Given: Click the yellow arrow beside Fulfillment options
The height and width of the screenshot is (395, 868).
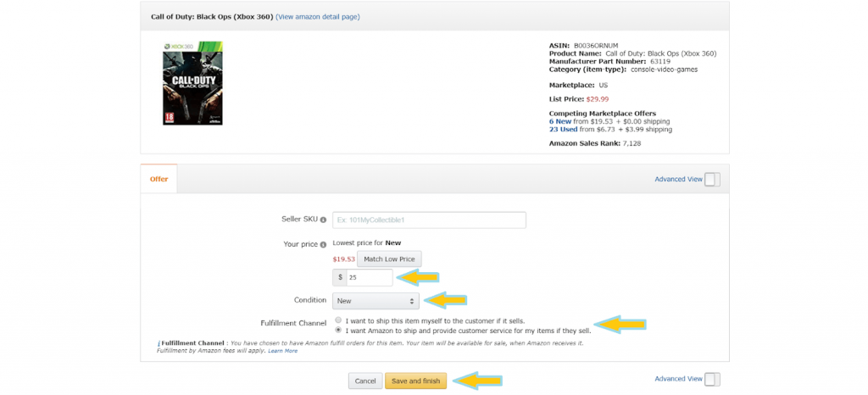Looking at the screenshot, I should click(x=621, y=324).
